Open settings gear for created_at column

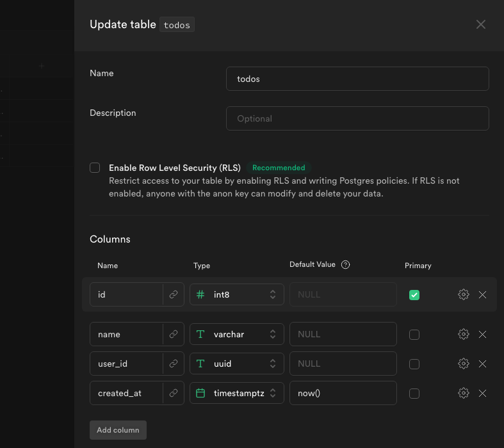coord(464,393)
